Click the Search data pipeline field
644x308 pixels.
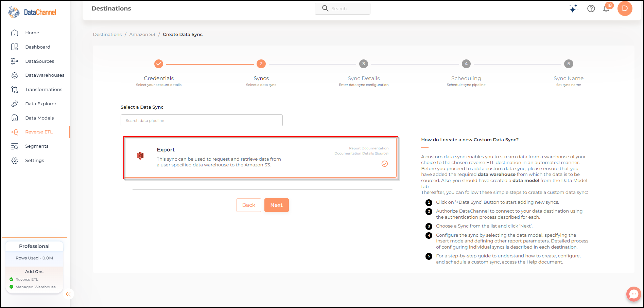coord(202,121)
